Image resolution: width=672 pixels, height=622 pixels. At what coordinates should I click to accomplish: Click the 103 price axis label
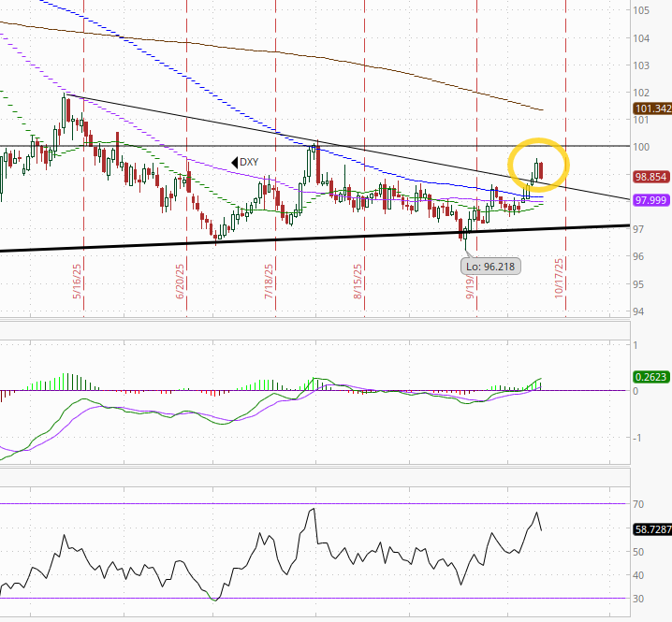(x=641, y=65)
